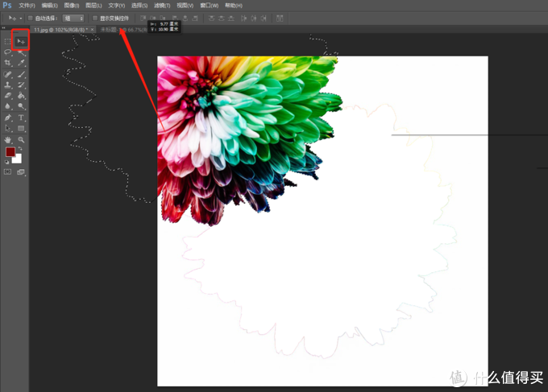
Task: Click align left edges icon
Action: (175, 19)
